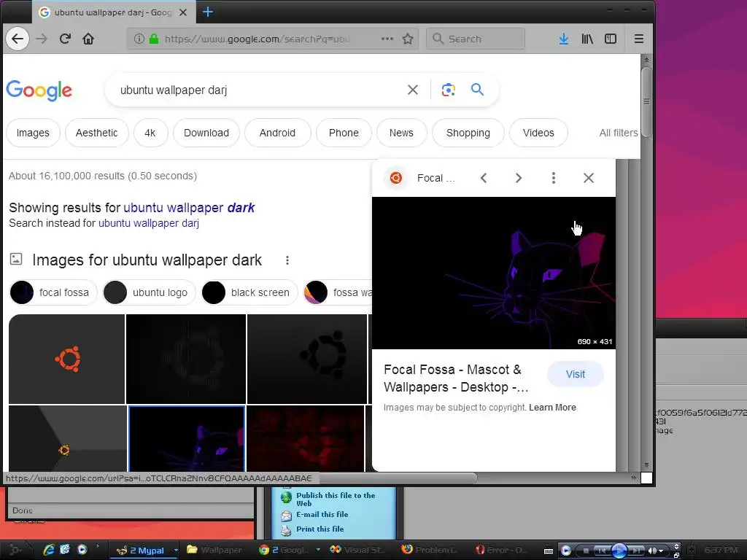
Task: Open a new tab with the plus button
Action: pos(208,12)
